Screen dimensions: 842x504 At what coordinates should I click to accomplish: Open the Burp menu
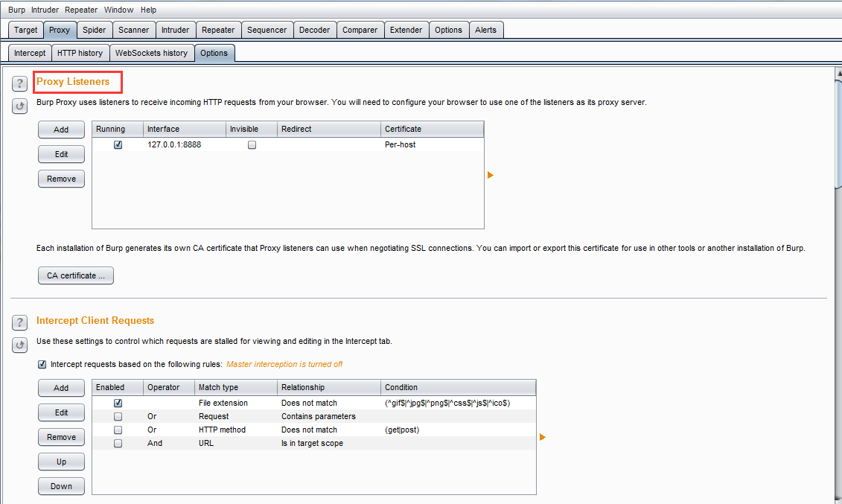(x=16, y=10)
